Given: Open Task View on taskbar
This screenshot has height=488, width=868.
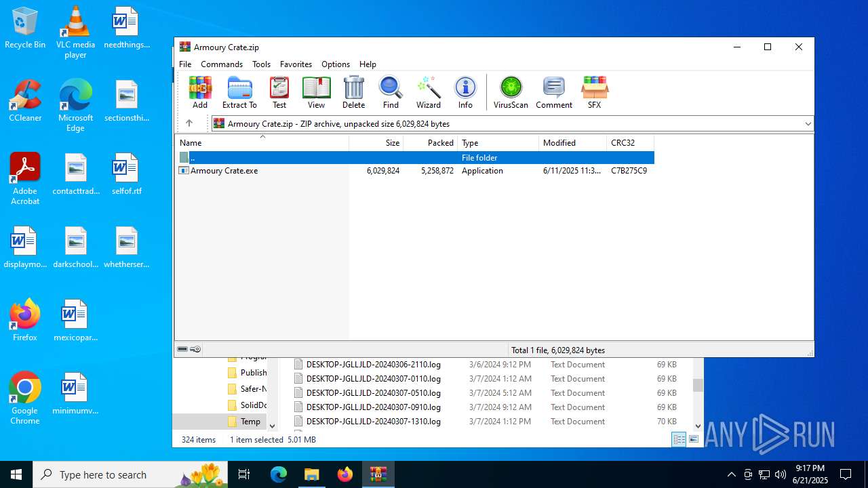Looking at the screenshot, I should pos(245,474).
